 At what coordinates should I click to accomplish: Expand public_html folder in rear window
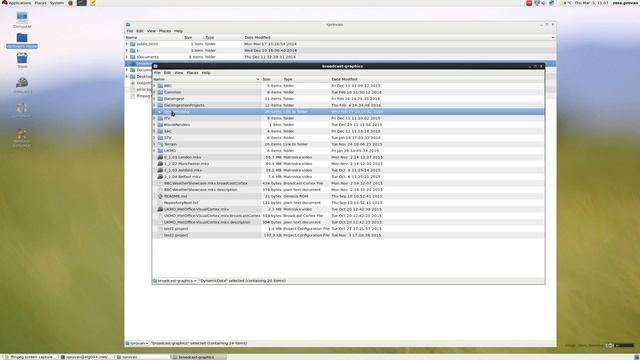point(127,44)
